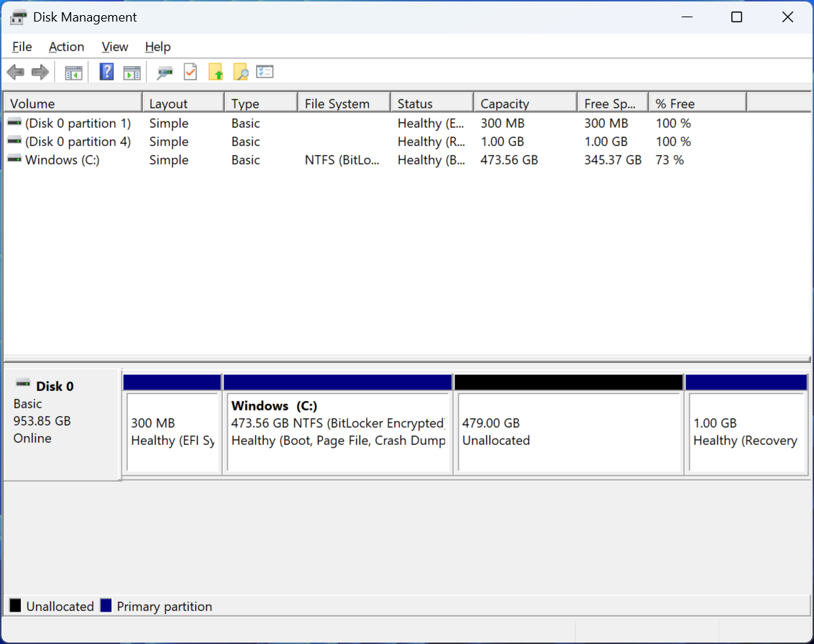The image size is (814, 644).
Task: Sort by the Type column header
Action: (x=261, y=103)
